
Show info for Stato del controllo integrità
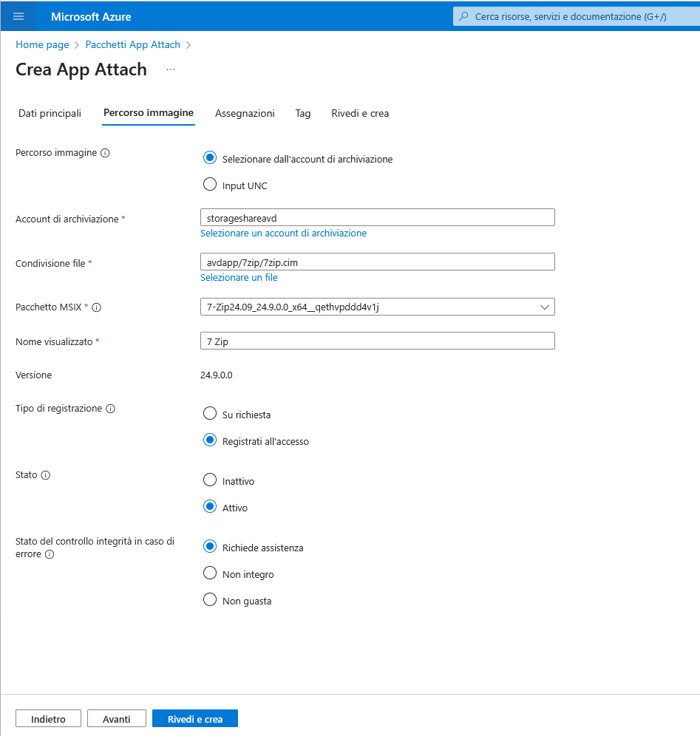(x=50, y=554)
